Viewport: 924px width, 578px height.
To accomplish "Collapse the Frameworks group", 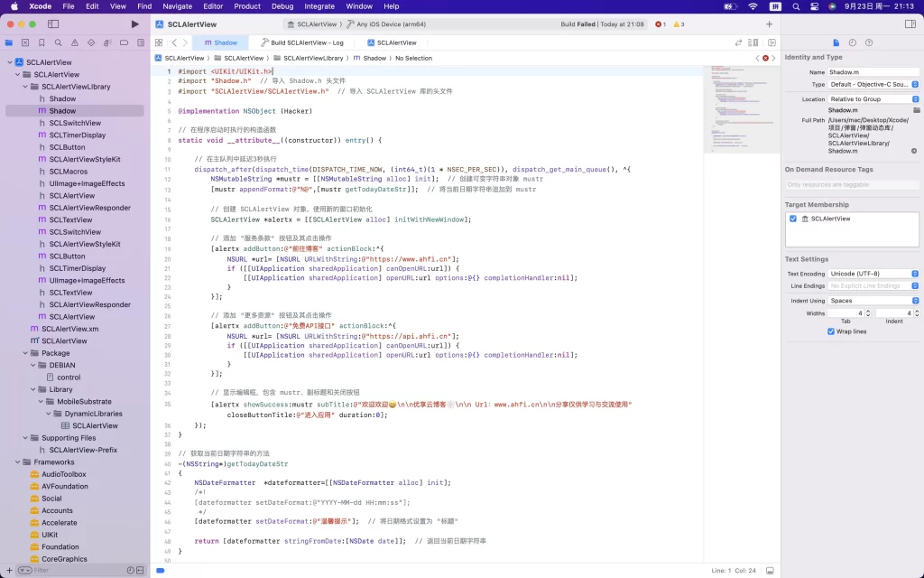I will click(x=18, y=462).
